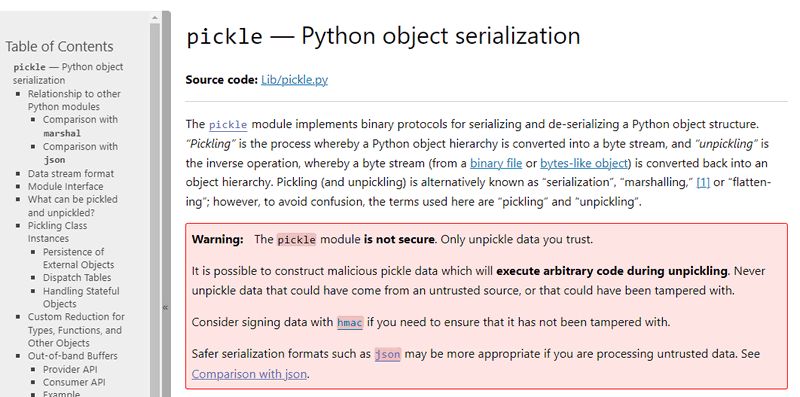This screenshot has width=800, height=397.
Task: Select Persistence of External Objects entry
Action: pos(78,258)
